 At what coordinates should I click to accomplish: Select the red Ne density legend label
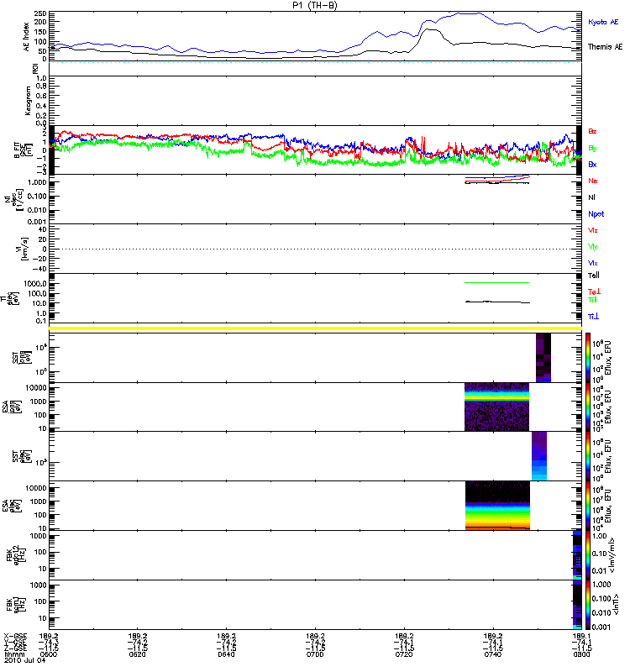pos(593,181)
